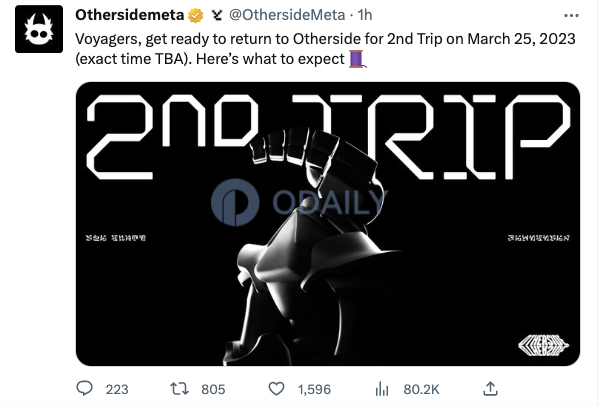Viewport: 600px width, 406px height.
Task: Click the 223 replies count
Action: pyautogui.click(x=117, y=390)
